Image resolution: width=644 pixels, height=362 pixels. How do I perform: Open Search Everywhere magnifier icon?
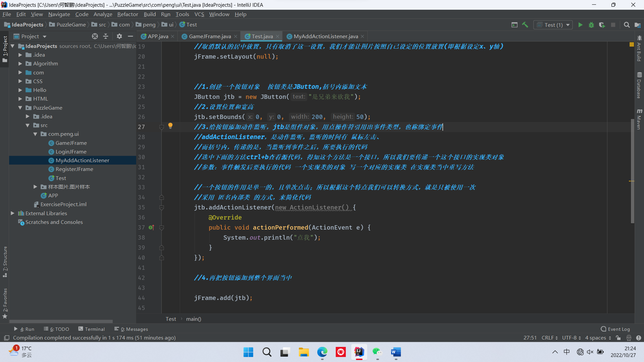(627, 25)
